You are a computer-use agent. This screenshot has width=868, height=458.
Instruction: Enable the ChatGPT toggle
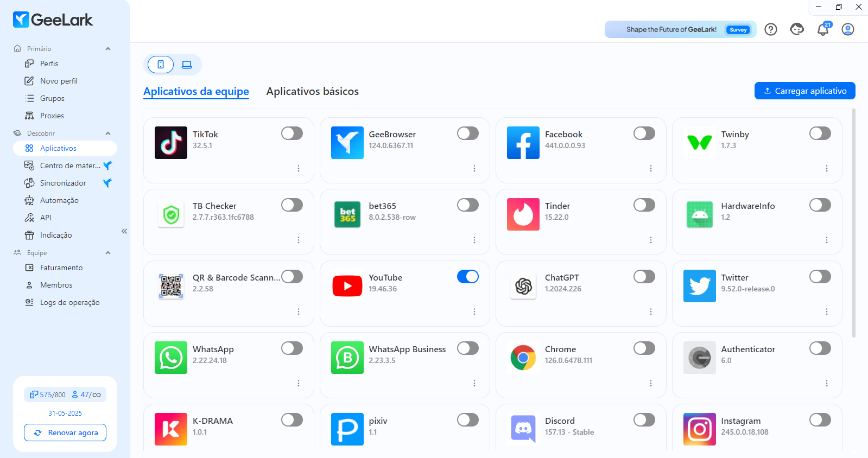coord(644,277)
